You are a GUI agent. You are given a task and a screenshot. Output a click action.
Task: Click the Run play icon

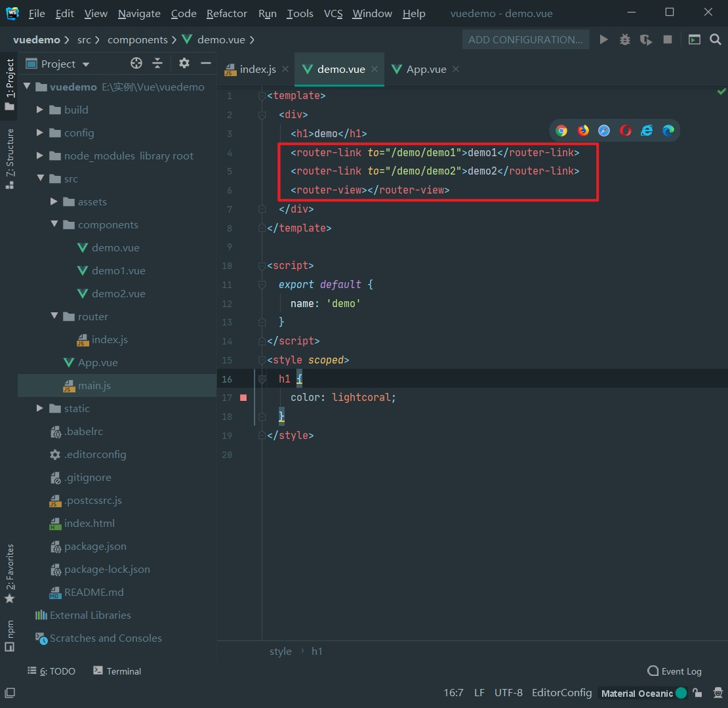603,39
